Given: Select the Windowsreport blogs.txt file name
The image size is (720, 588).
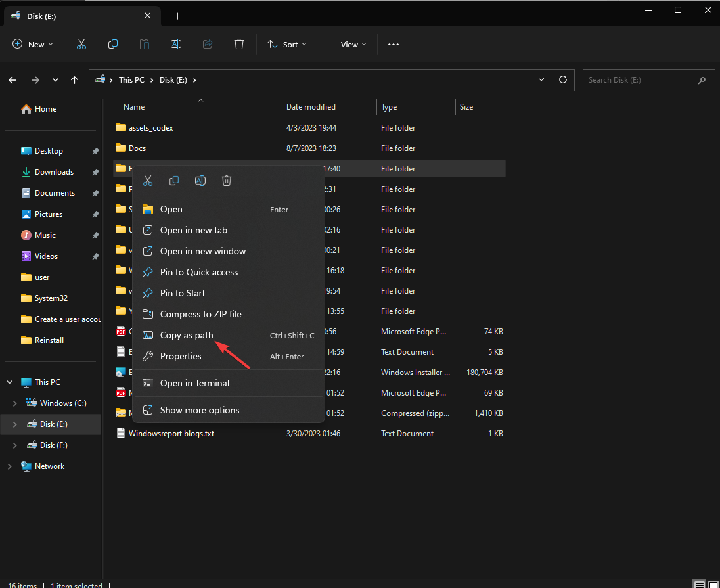Looking at the screenshot, I should pyautogui.click(x=171, y=433).
